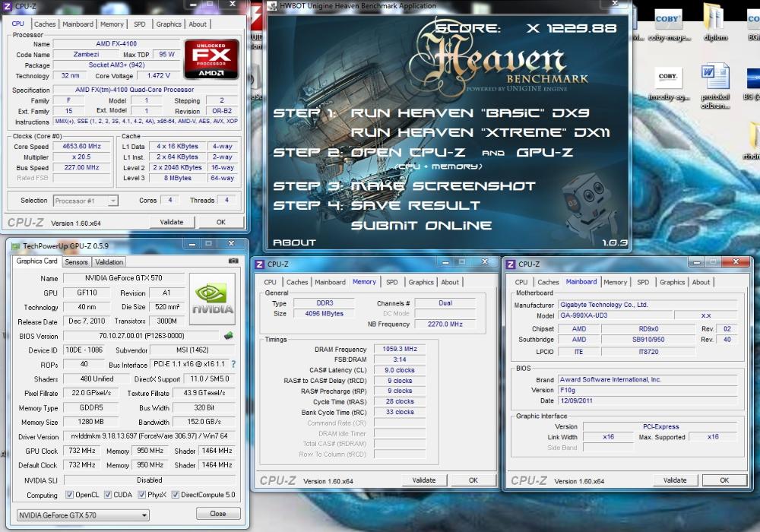Open the Validation tab in GPU-Z
Image resolution: width=760 pixels, height=532 pixels.
coord(109,261)
